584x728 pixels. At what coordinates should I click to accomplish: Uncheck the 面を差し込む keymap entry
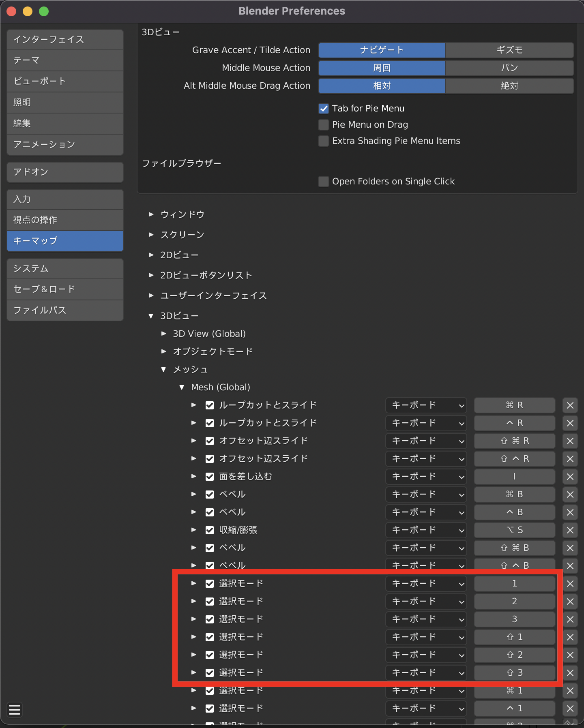point(210,477)
